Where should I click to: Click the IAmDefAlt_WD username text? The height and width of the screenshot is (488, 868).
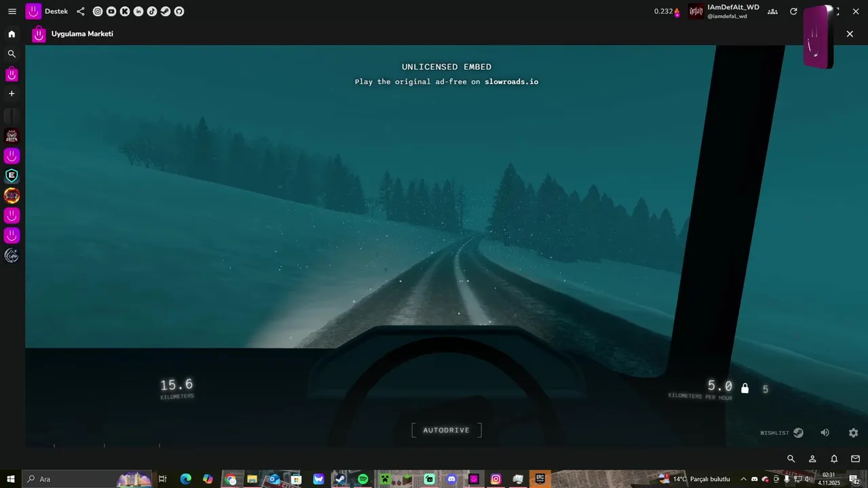(x=733, y=7)
